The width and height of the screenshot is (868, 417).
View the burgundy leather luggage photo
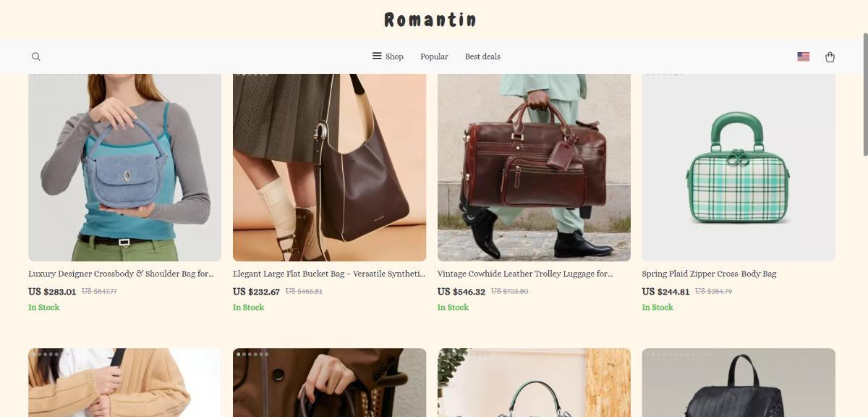pos(534,167)
